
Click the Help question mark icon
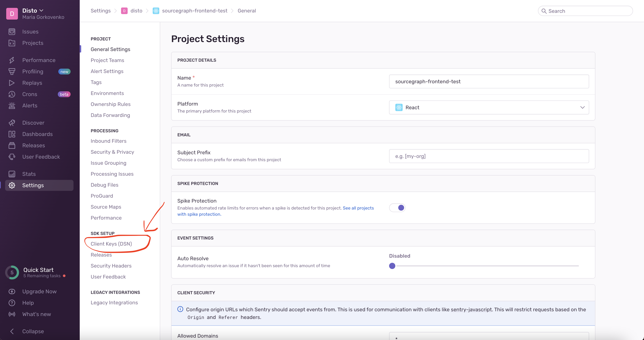[12, 303]
